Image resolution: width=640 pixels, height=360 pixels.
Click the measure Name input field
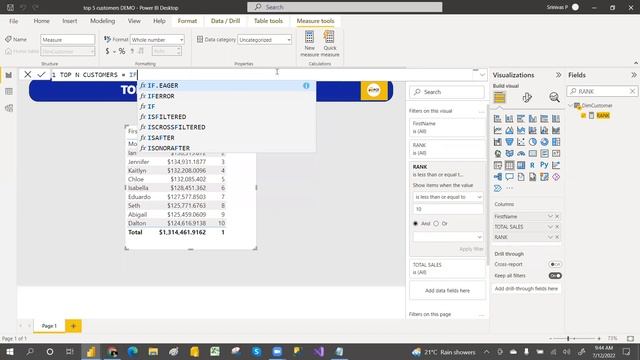coord(68,40)
